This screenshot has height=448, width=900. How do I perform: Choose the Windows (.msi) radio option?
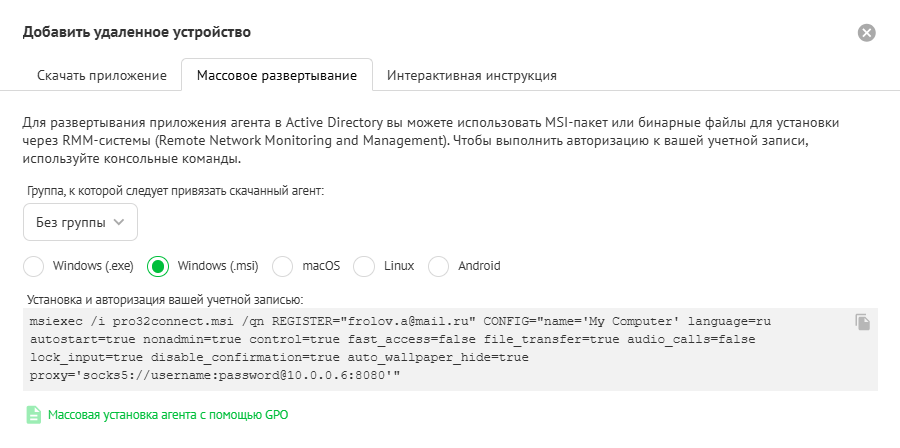pos(158,266)
